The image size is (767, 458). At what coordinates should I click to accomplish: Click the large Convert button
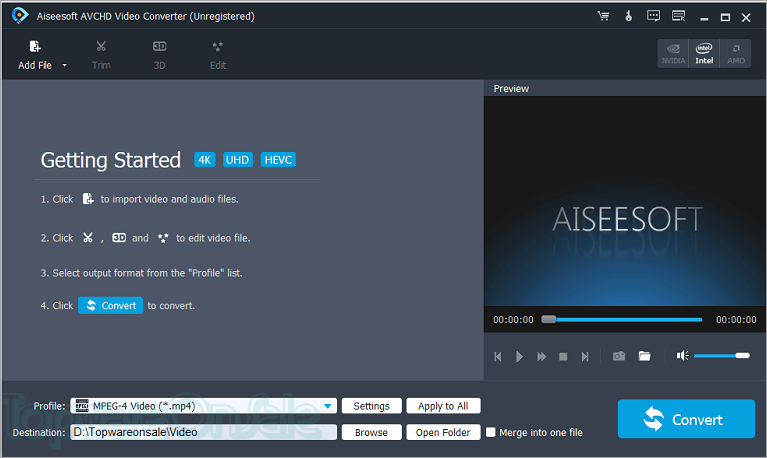coord(686,419)
